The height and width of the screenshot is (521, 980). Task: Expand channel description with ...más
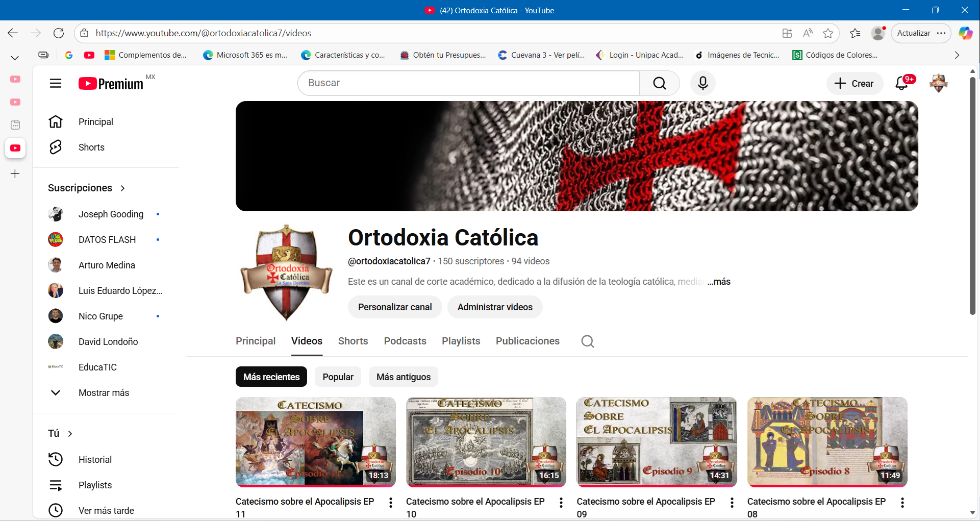[719, 282]
